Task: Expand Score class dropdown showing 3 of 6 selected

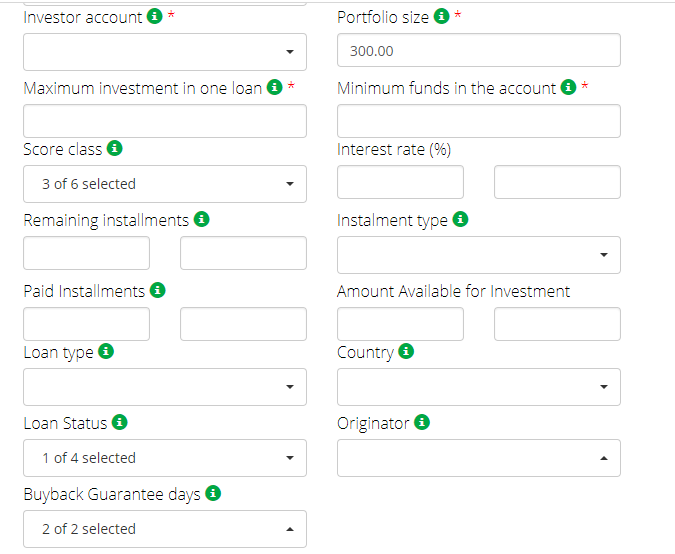Action: 164,184
